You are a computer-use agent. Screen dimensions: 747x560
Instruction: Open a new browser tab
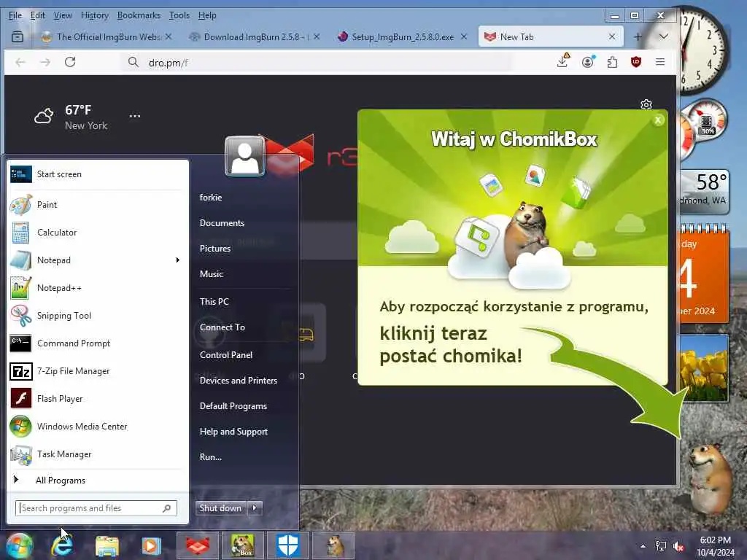point(638,36)
